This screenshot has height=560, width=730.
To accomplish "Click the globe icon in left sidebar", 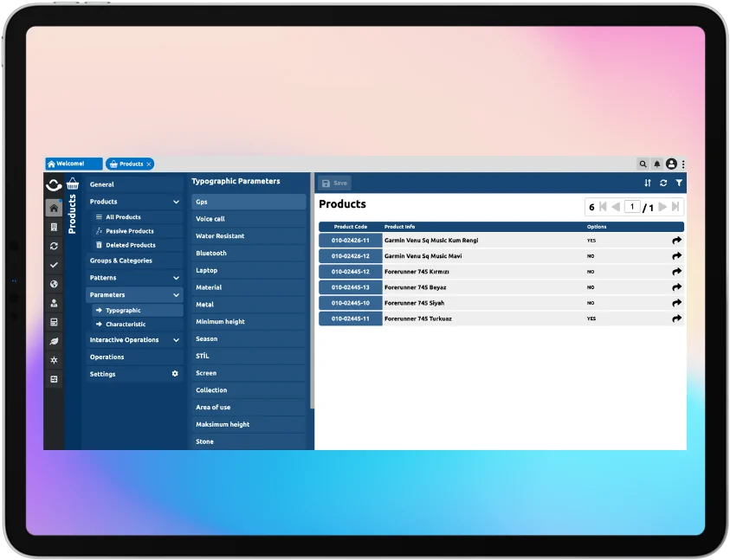I will (54, 284).
